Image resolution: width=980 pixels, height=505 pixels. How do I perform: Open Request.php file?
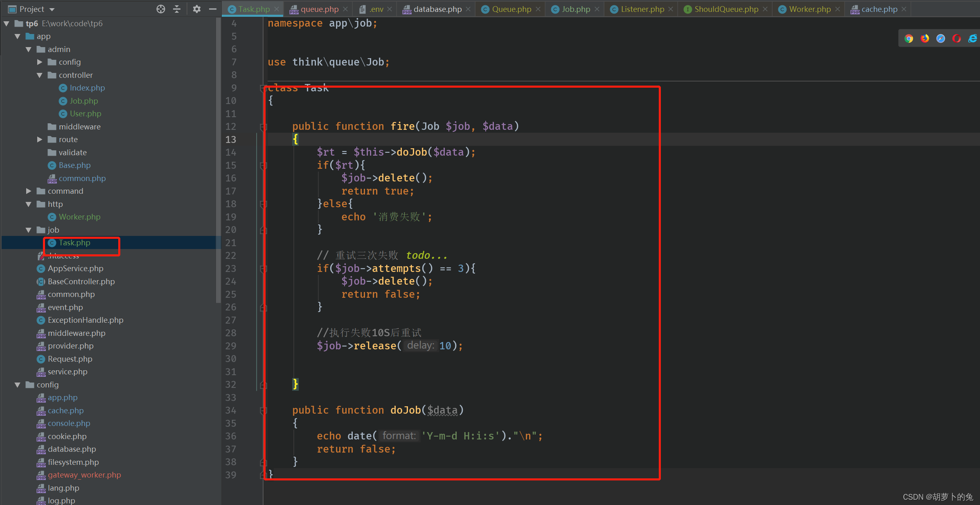(70, 359)
